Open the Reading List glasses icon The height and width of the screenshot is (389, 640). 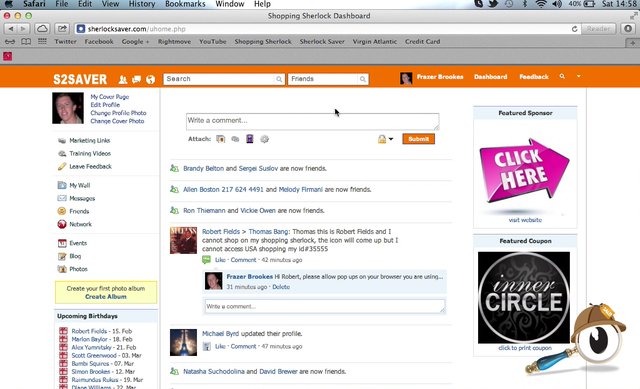coord(10,42)
